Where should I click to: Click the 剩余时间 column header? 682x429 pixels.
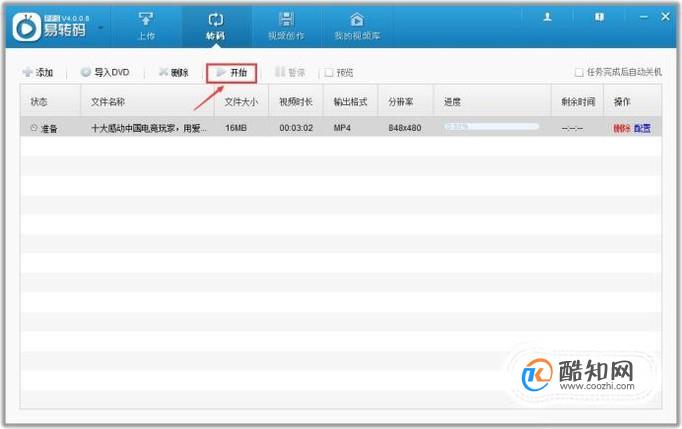click(x=578, y=102)
